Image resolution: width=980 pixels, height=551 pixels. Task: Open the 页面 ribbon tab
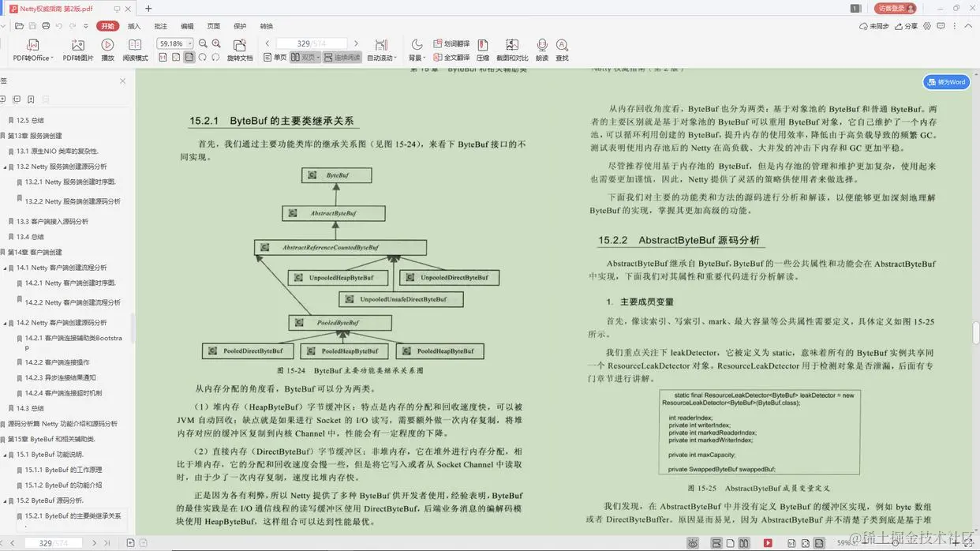tap(213, 26)
